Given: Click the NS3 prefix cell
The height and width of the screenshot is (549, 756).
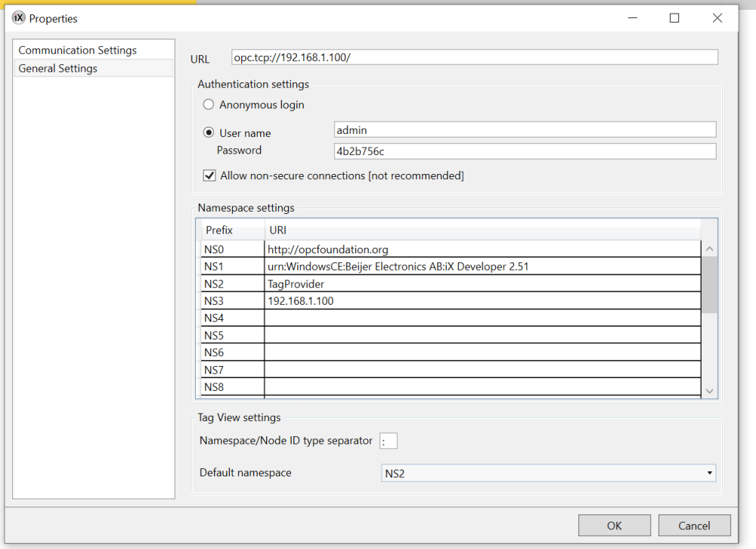Looking at the screenshot, I should pos(232,300).
